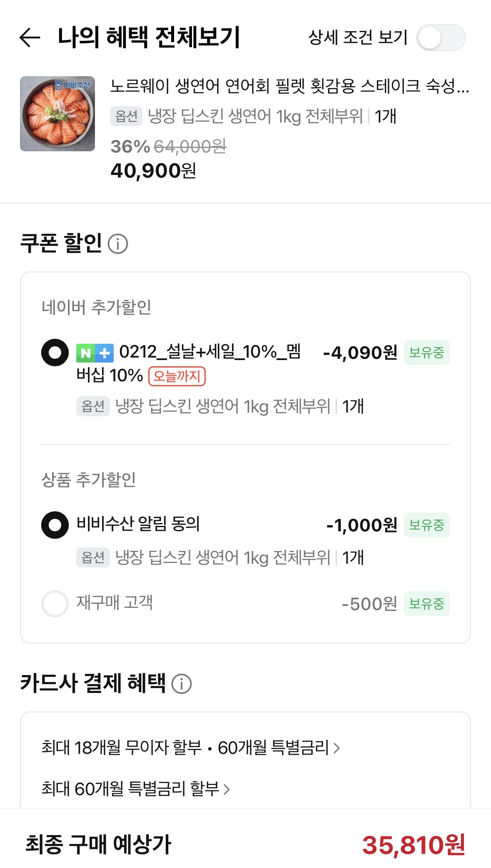
Task: Click 보유중 badge beside the -500원 coupon
Action: (x=426, y=604)
